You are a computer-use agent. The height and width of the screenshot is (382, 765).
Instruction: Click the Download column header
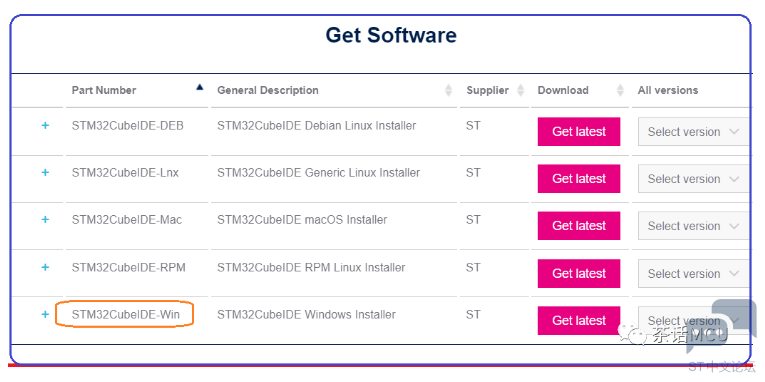pyautogui.click(x=563, y=90)
